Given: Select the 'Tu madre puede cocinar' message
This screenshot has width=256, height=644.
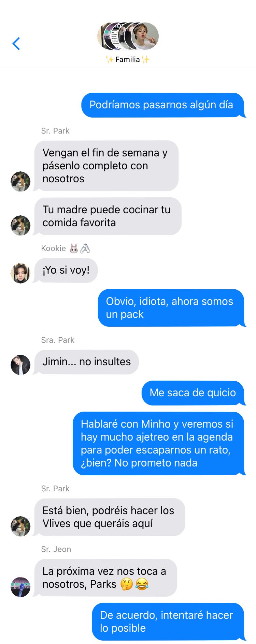Looking at the screenshot, I should (108, 216).
